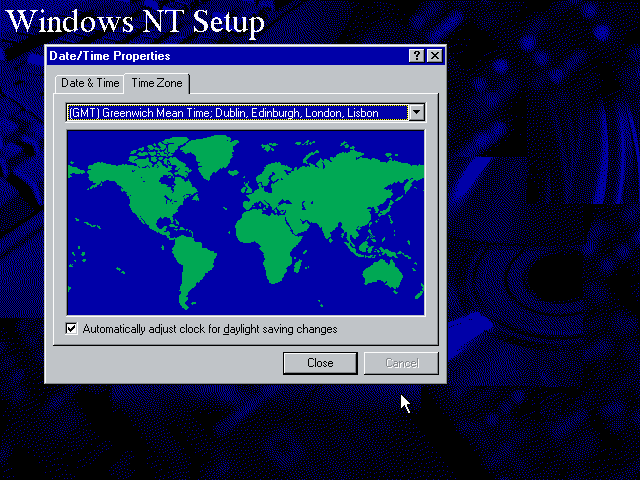Viewport: 640px width, 480px height.
Task: Toggle the automatic daylight saving adjustment checkbox
Action: tap(72, 328)
